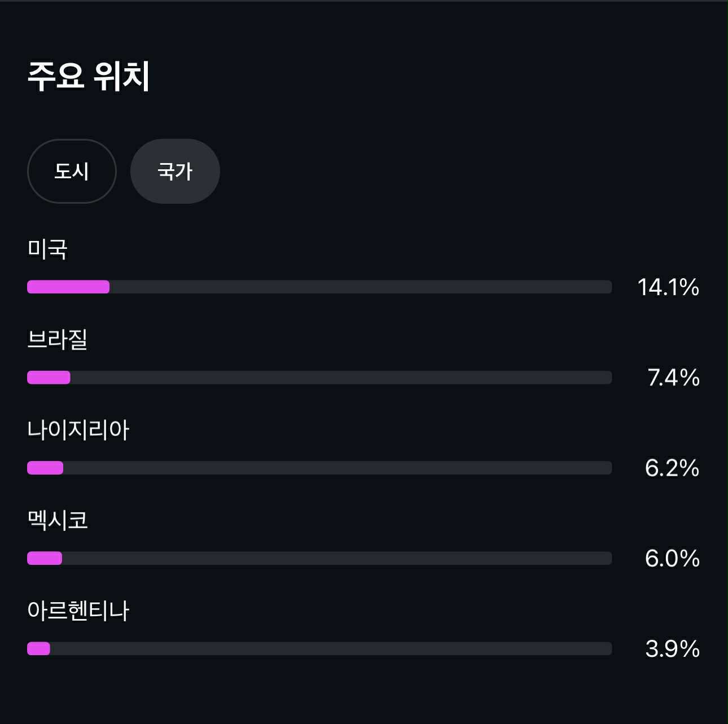Click the 나이지리아 pink progress bar
Image resolution: width=728 pixels, height=724 pixels.
pyautogui.click(x=45, y=468)
